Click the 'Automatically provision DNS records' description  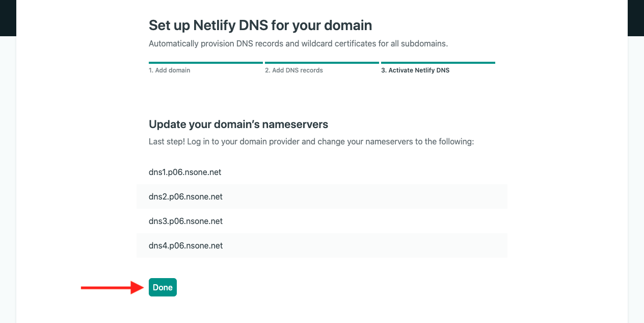[298, 43]
